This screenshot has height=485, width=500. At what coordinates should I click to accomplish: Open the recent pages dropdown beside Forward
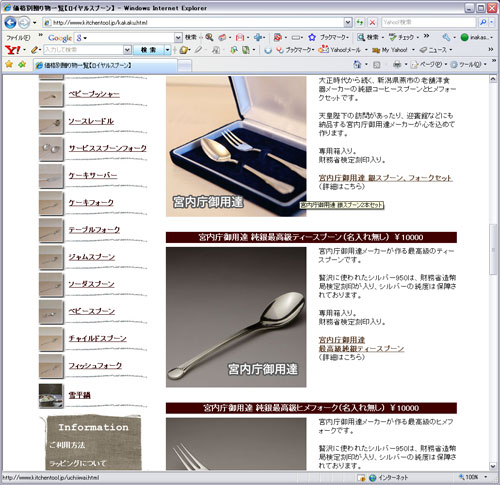[34, 23]
